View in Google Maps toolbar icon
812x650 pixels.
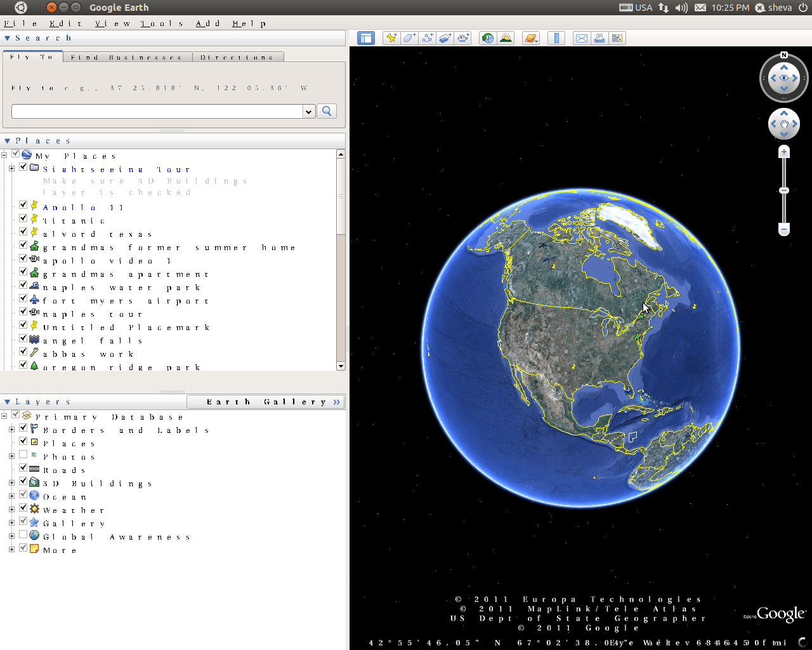(x=617, y=38)
